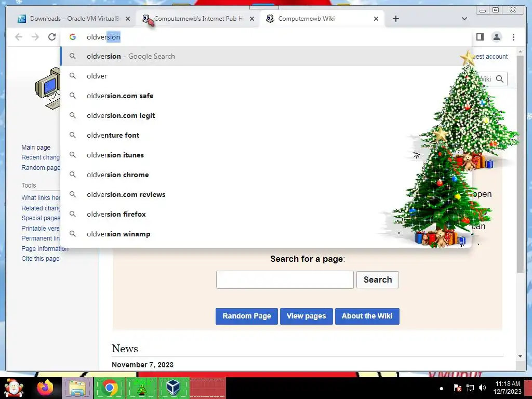Open the Special pages link
Screen dimensions: 532x399
(x=41, y=218)
